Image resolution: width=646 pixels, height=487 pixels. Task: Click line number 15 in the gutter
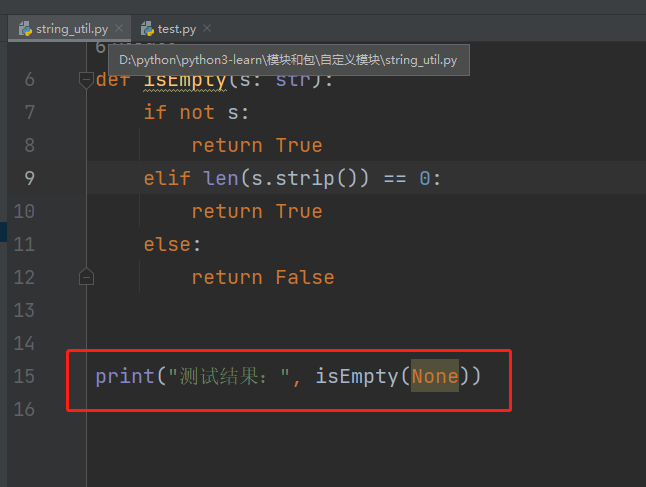coord(25,376)
